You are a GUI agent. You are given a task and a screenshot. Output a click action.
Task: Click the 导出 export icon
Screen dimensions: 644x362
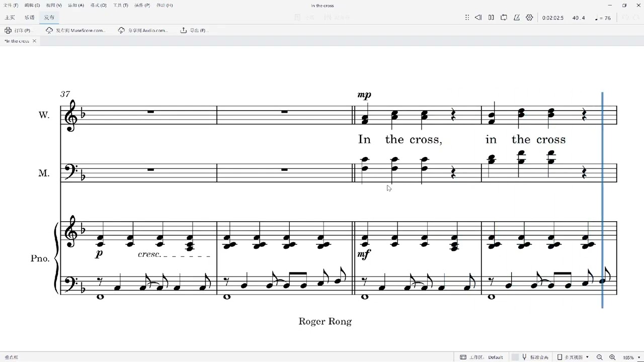pyautogui.click(x=184, y=30)
